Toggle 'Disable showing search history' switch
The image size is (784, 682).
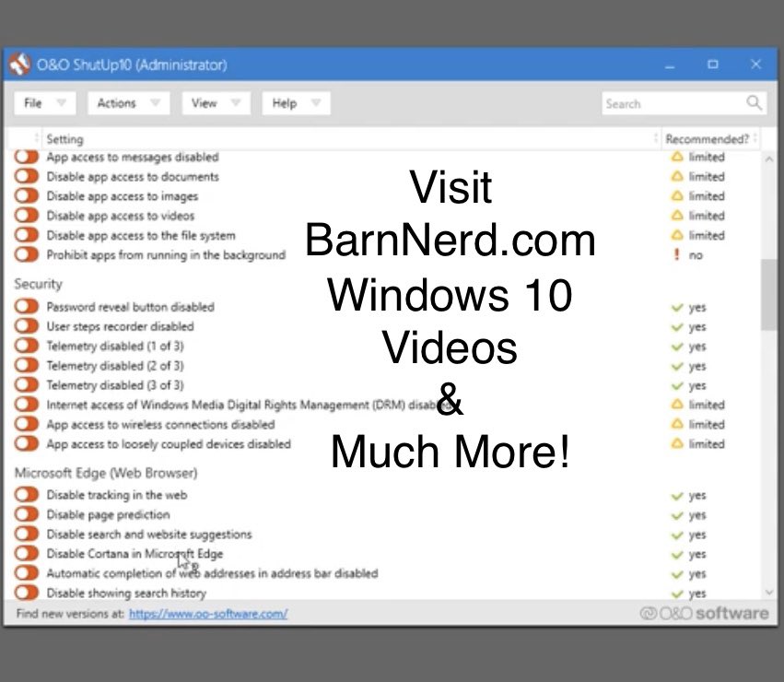(x=27, y=593)
